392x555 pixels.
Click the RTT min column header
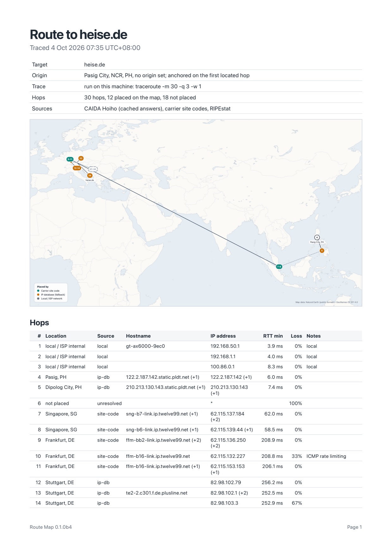click(x=273, y=336)
